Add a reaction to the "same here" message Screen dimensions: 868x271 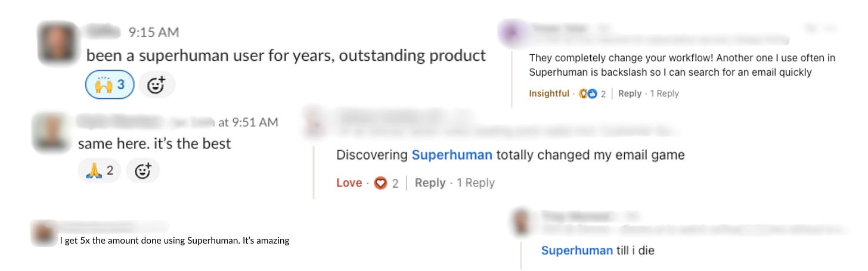142,171
